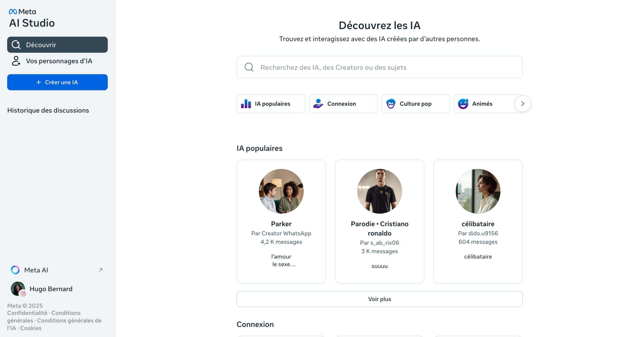Image resolution: width=644 pixels, height=337 pixels.
Task: Show more categories with the right chevron
Action: click(x=522, y=104)
